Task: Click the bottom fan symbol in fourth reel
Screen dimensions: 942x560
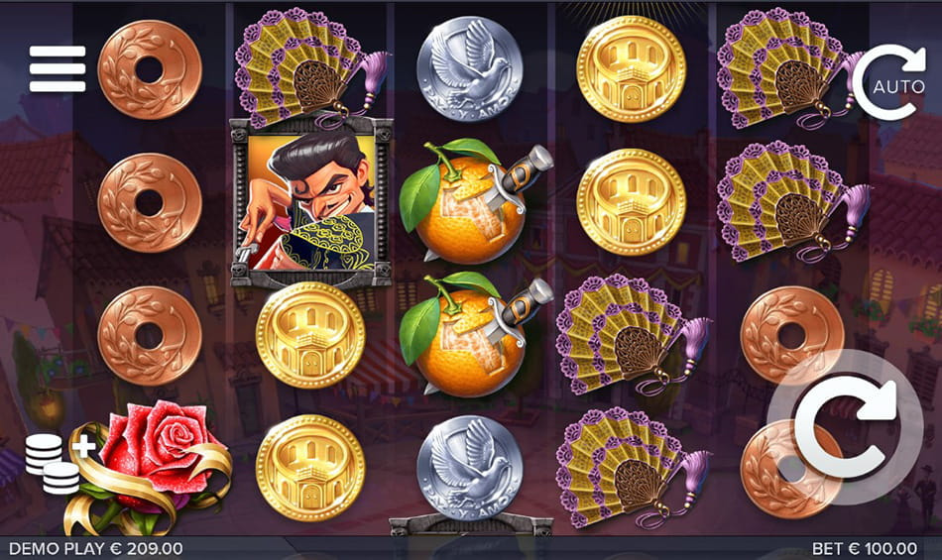Action: (x=632, y=468)
